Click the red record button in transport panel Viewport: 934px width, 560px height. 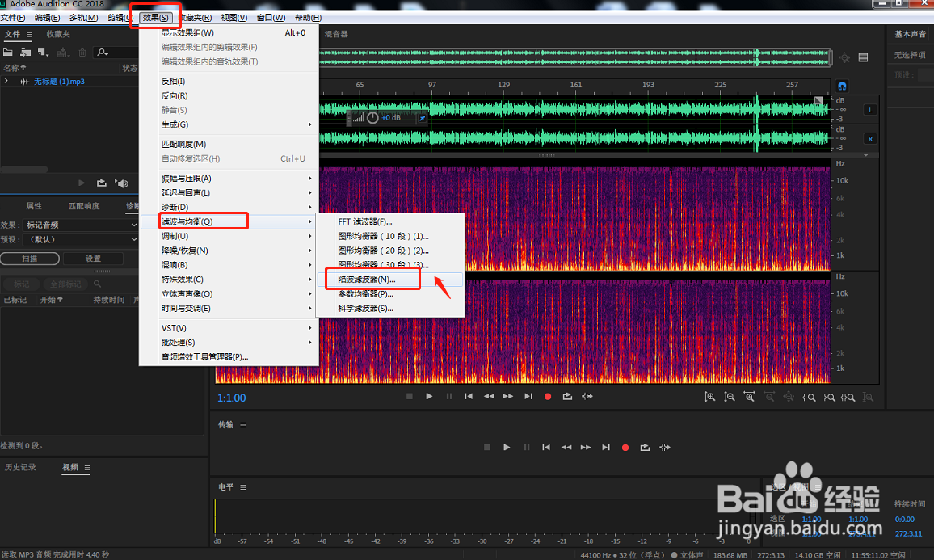click(x=625, y=448)
